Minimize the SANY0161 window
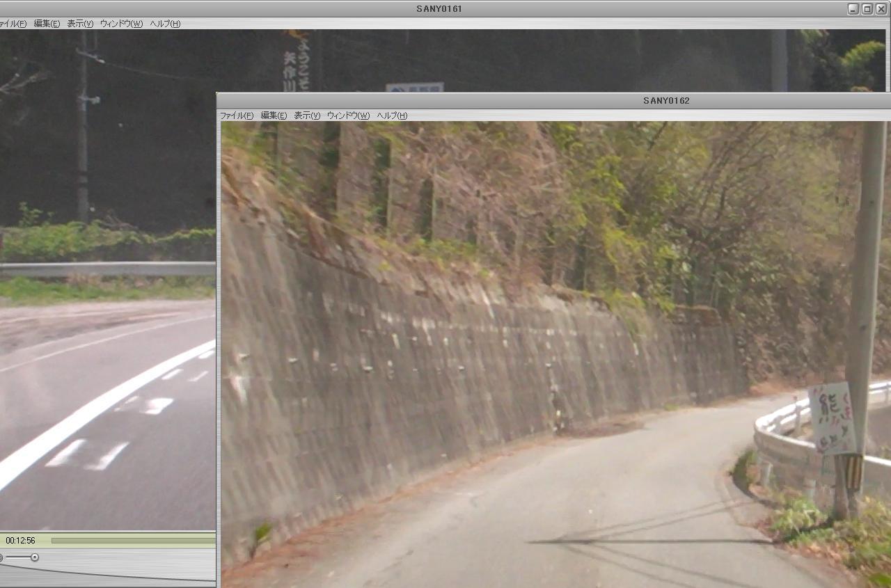This screenshot has height=588, width=891. [853, 9]
